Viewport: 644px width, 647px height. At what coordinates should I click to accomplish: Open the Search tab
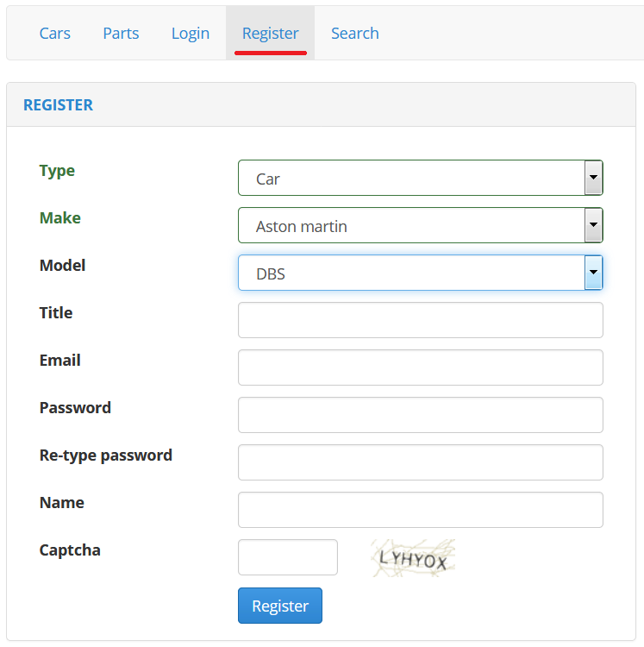(355, 33)
